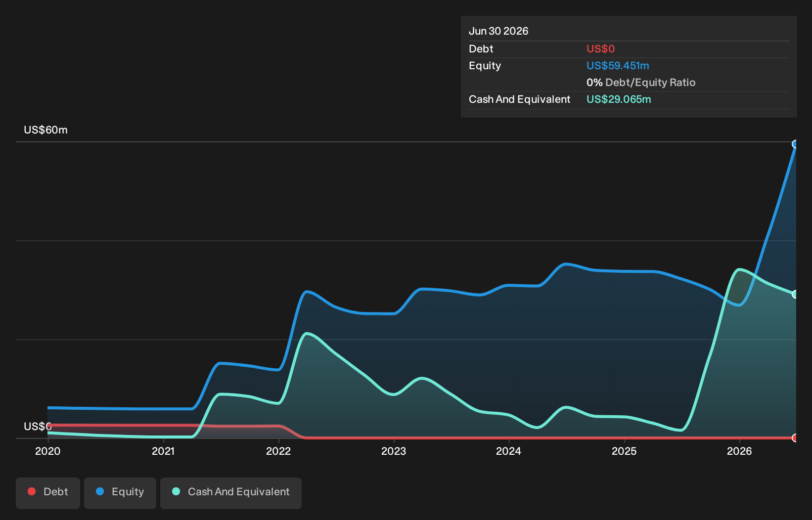Click the US$29.065m cash value
The width and height of the screenshot is (812, 520).
(619, 99)
